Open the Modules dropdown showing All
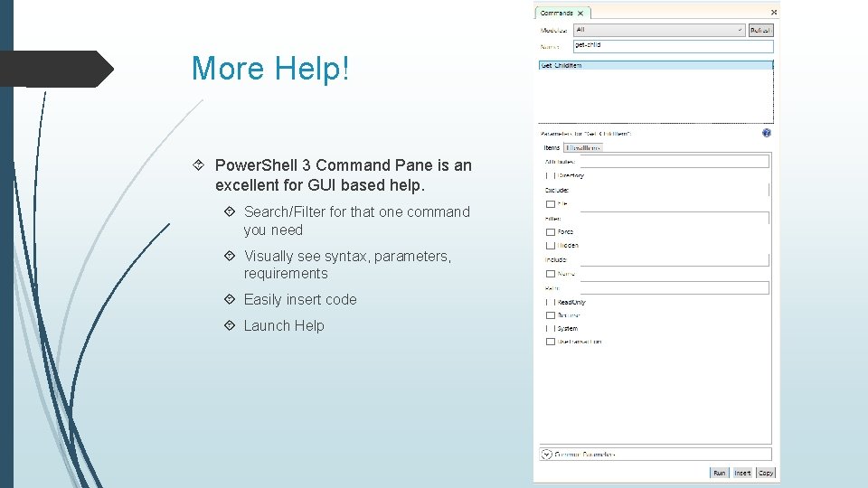Screen dimensions: 868x488 [659, 31]
